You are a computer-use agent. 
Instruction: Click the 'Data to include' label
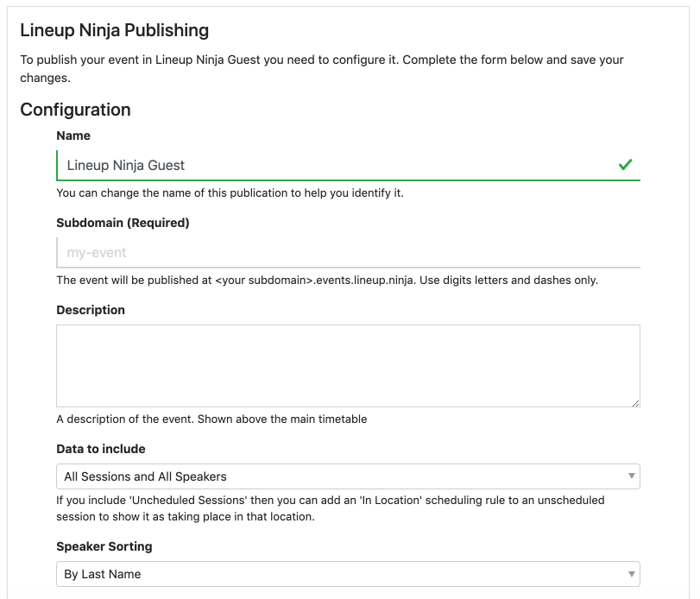point(101,449)
